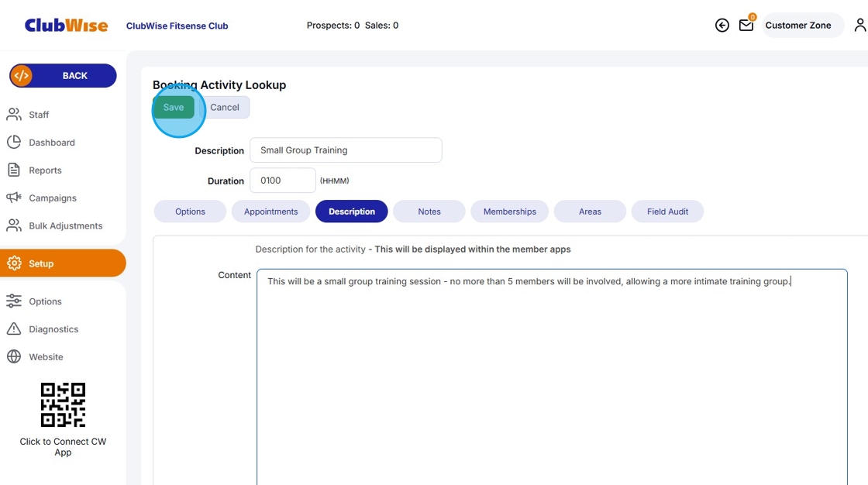Click the (HHMM) format hint
Viewport: 868px width, 485px height.
click(x=334, y=181)
